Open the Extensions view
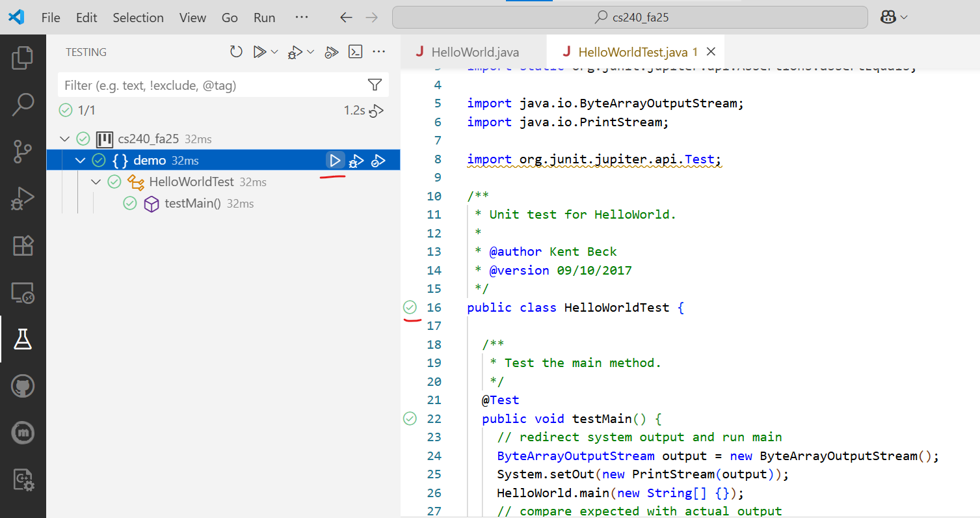 pos(23,245)
